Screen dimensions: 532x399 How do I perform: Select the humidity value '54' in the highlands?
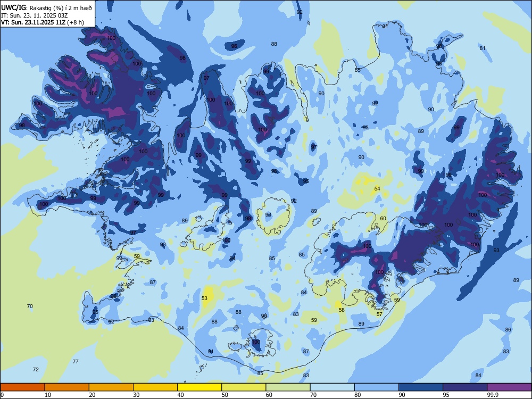[x=377, y=189]
